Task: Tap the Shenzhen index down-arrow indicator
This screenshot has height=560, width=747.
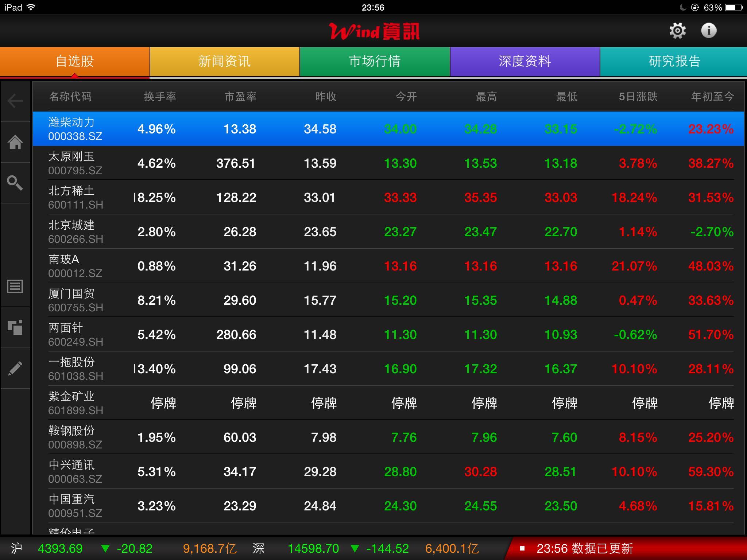Action: point(355,548)
